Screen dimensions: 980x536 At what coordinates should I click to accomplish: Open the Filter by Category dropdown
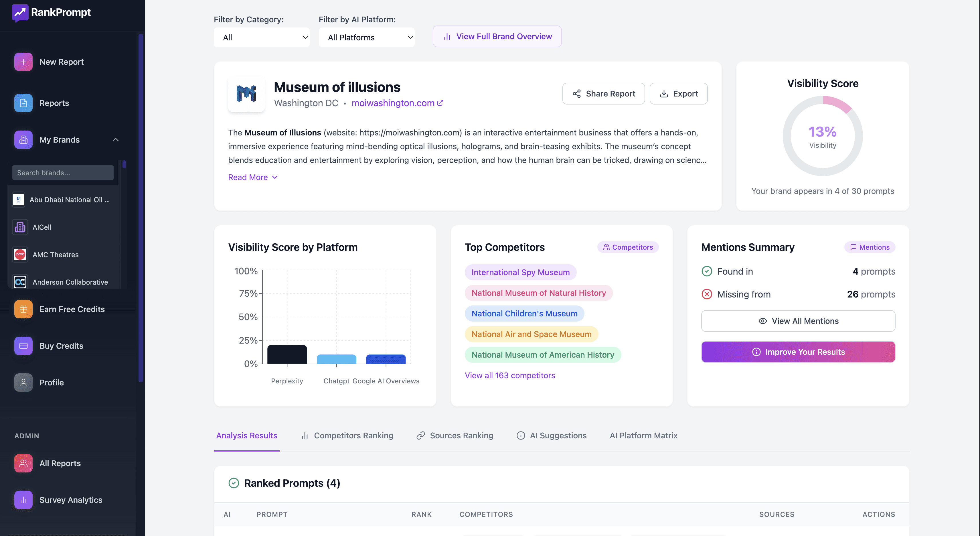[261, 37]
